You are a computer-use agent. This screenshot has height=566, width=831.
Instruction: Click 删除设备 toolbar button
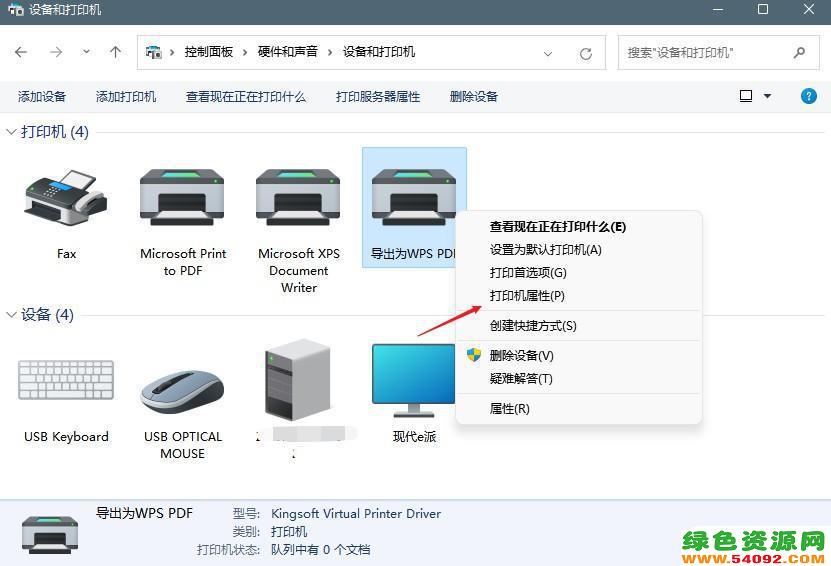click(474, 96)
